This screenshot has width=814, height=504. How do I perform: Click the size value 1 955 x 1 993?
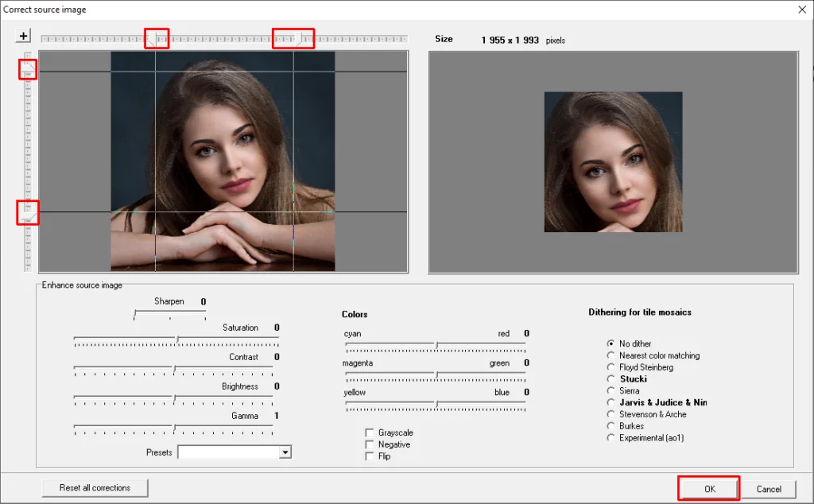510,40
